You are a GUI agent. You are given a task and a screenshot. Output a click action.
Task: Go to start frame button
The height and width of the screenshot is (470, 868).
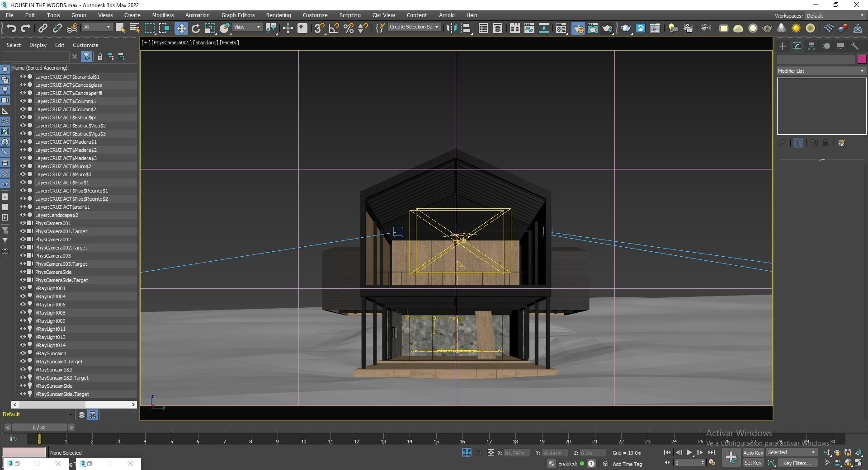pos(667,452)
